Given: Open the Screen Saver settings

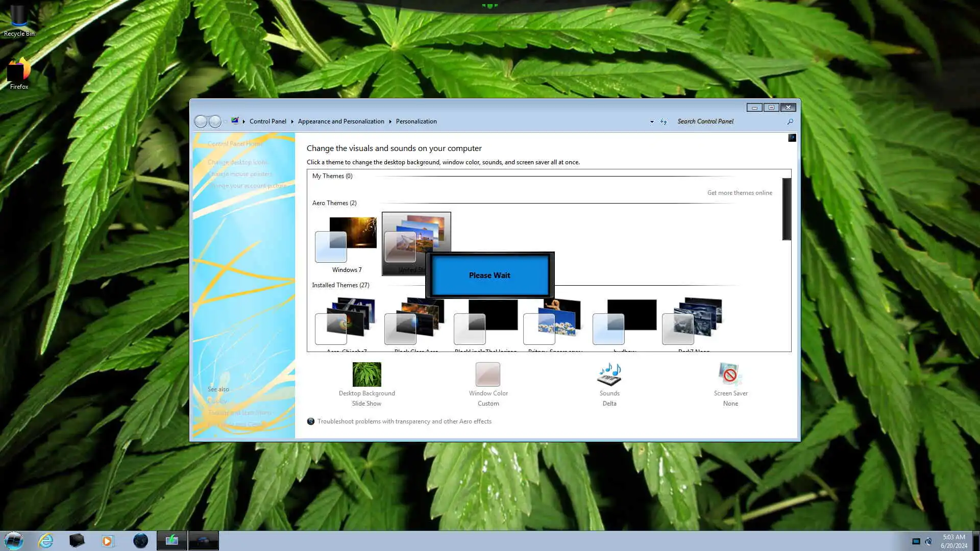Looking at the screenshot, I should 730,375.
